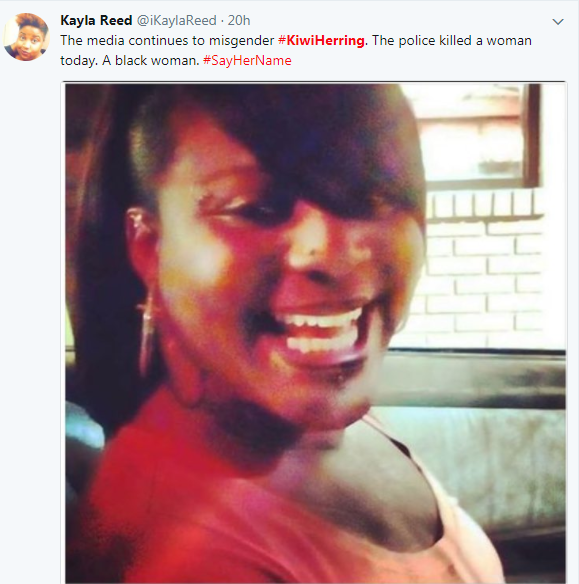Enlarge the attached tweet photo
This screenshot has height=584, width=579.
click(314, 332)
